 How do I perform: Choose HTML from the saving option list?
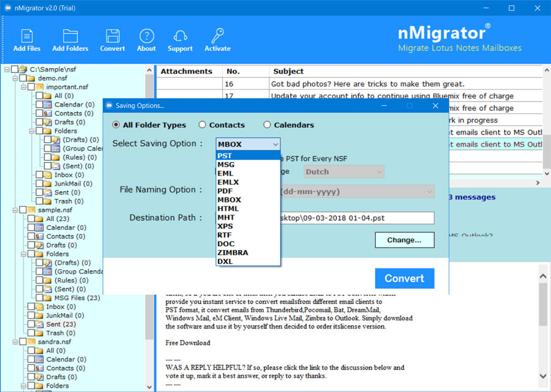click(248, 209)
